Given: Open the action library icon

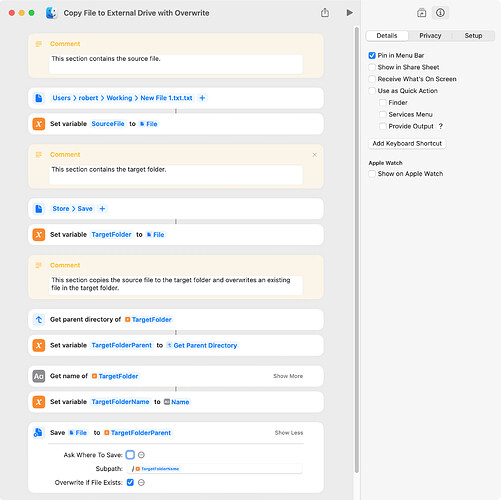Looking at the screenshot, I should 421,13.
